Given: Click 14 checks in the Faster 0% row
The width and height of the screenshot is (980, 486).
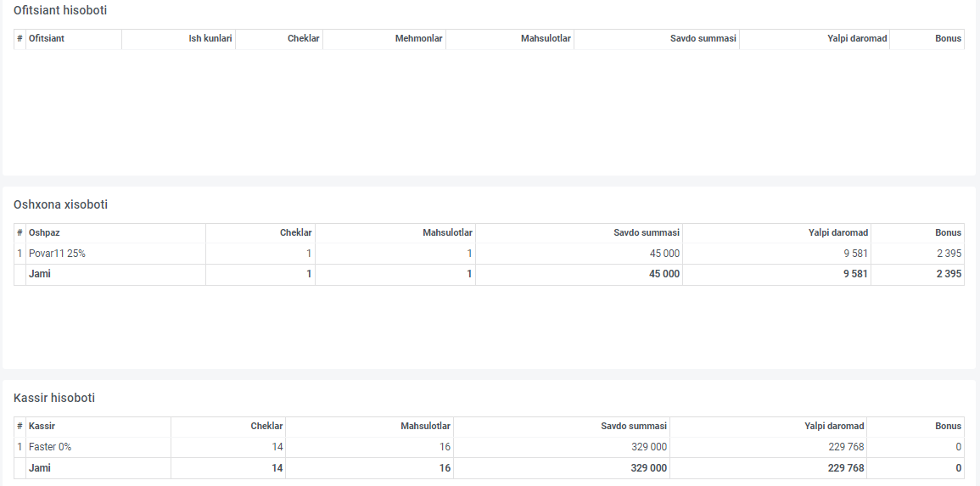Looking at the screenshot, I should click(x=277, y=447).
